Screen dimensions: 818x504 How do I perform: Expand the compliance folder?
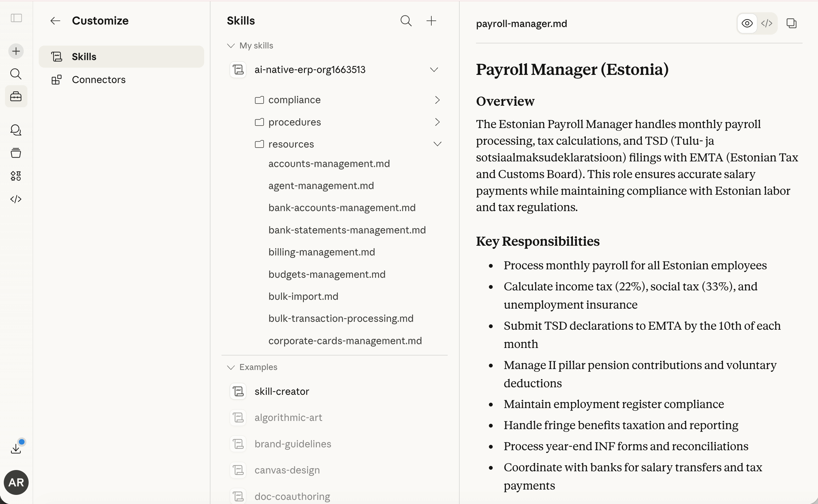(437, 100)
